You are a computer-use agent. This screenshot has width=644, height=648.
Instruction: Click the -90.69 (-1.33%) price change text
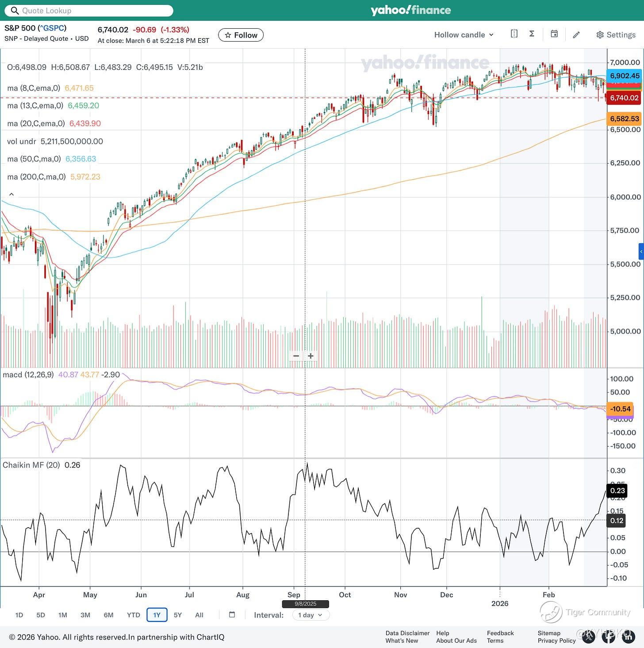click(x=161, y=30)
